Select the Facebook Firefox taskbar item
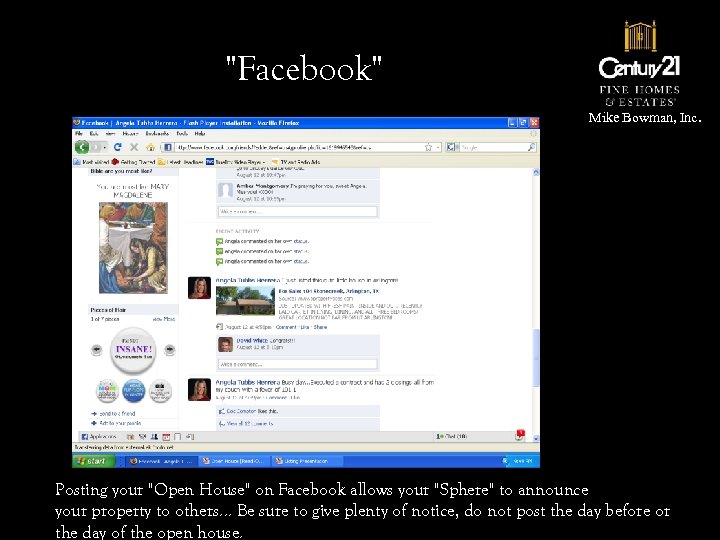This screenshot has height=540, width=720. click(x=161, y=461)
